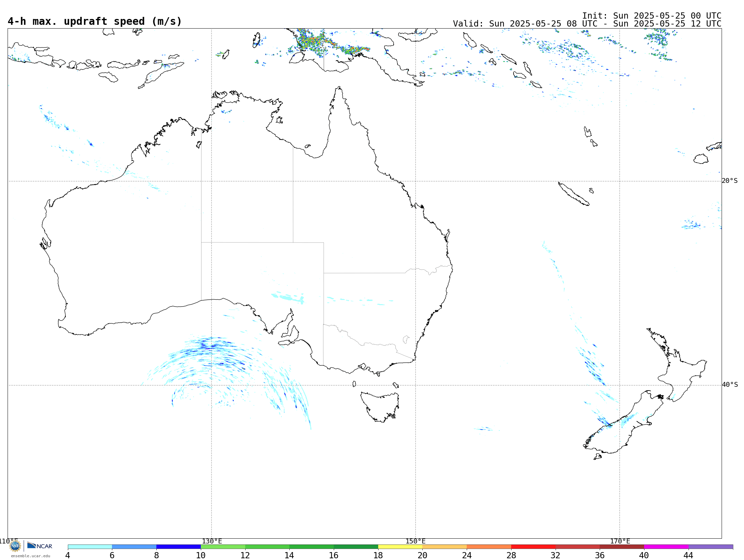Screen dimensions: 744x560
Task: Click colorbar tick label 36
Action: 600,556
